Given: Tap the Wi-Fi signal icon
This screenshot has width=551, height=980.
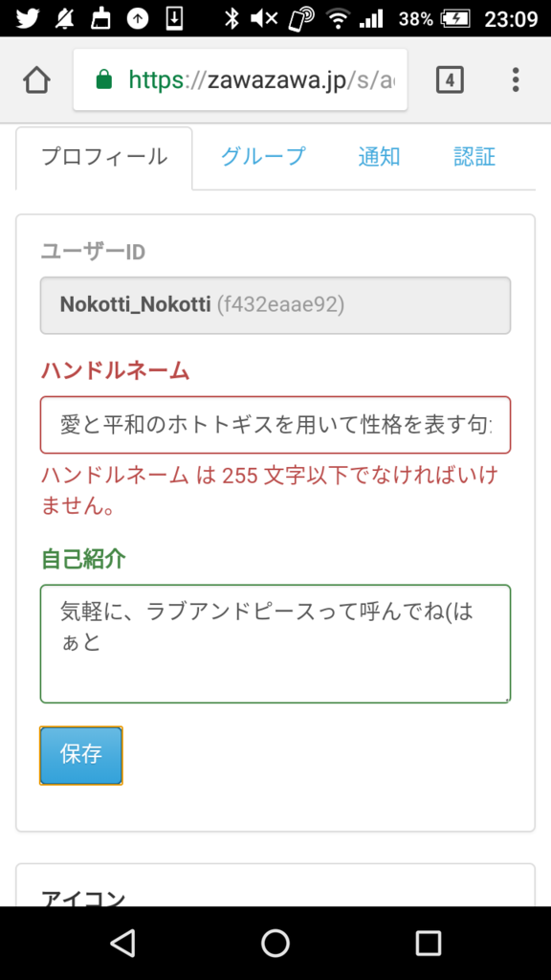Looking at the screenshot, I should [x=338, y=19].
